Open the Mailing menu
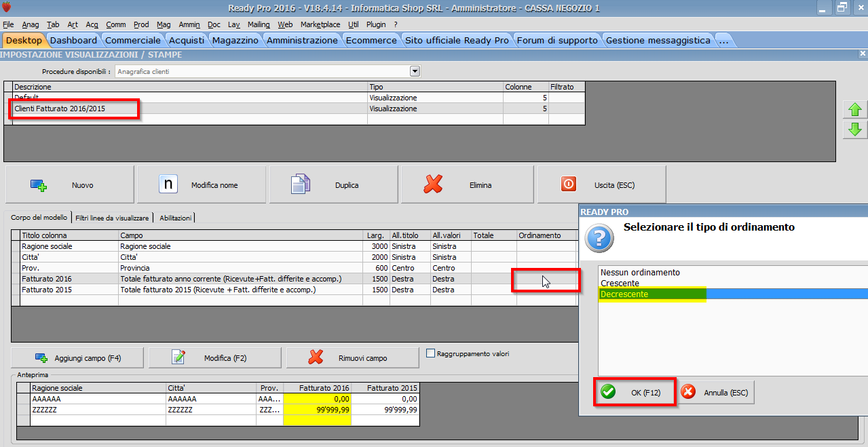Image resolution: width=868 pixels, height=447 pixels. [x=259, y=24]
